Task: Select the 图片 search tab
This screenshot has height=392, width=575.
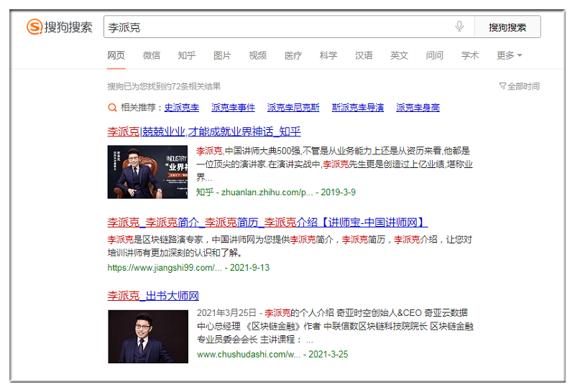Action: pyautogui.click(x=222, y=55)
